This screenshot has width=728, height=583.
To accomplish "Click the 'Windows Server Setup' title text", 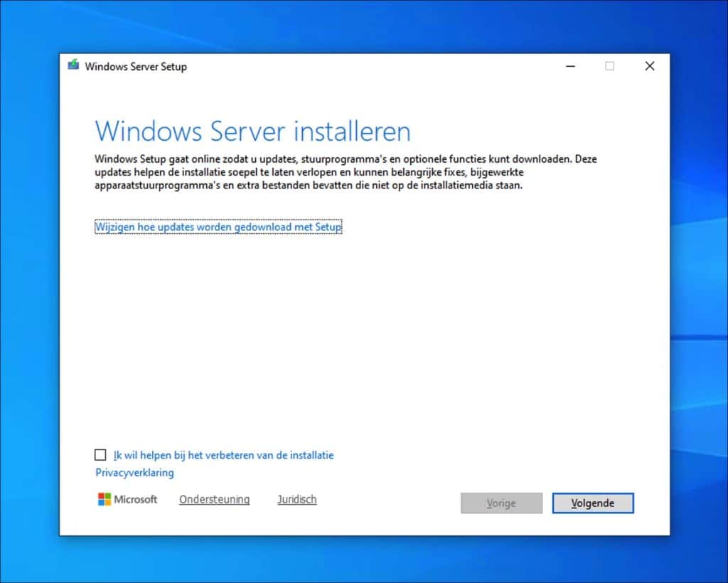I will (x=136, y=67).
